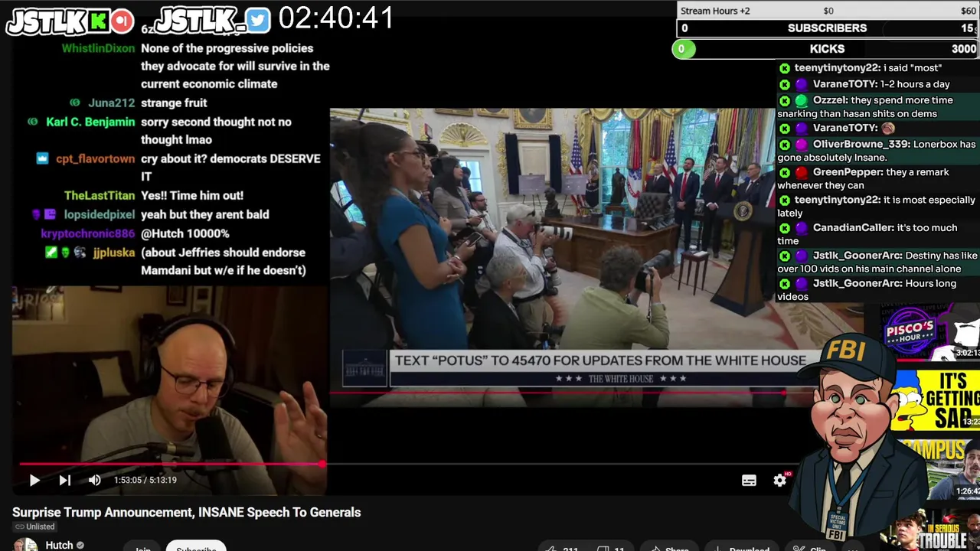
Task: Open the 'It's Getting Sad' video thumbnail
Action: [936, 399]
